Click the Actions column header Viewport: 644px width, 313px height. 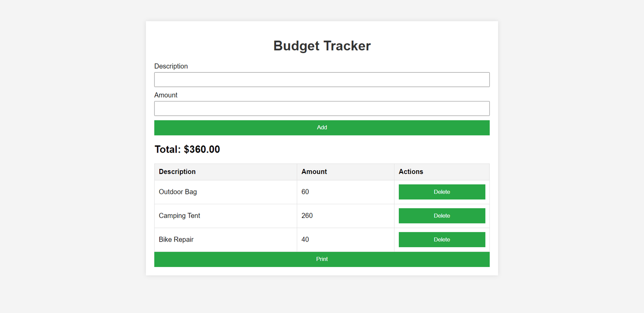tap(411, 172)
